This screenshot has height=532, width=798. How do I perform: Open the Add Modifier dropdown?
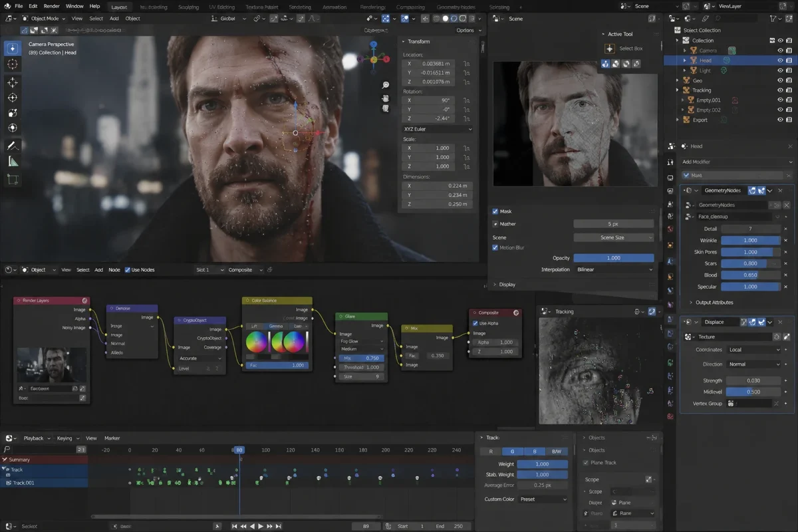pyautogui.click(x=737, y=162)
